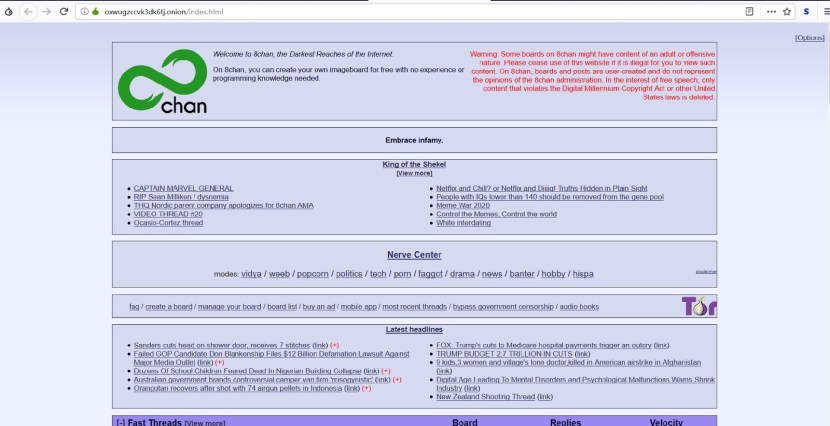This screenshot has height=426, width=830.
Task: Open the hamburger browser menu
Action: click(x=822, y=11)
